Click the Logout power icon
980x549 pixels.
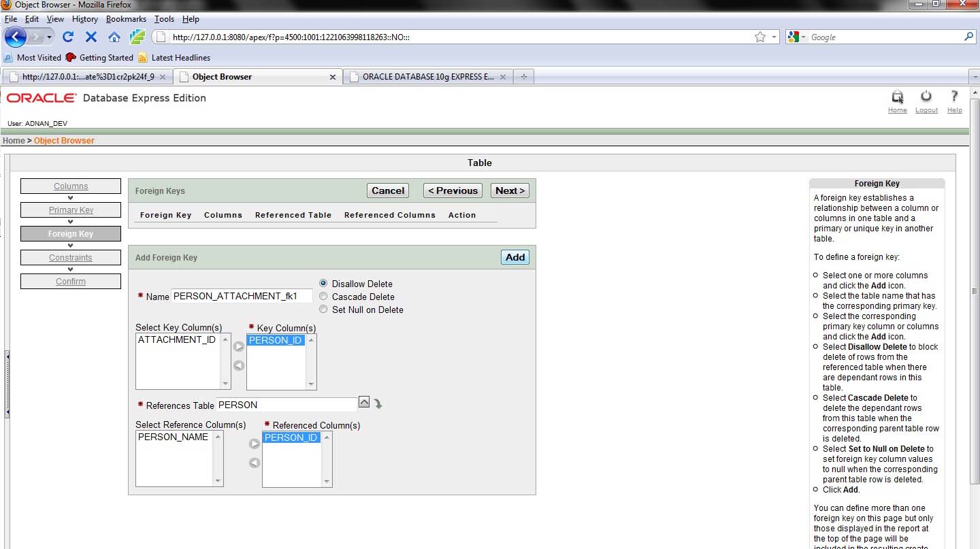pyautogui.click(x=926, y=97)
